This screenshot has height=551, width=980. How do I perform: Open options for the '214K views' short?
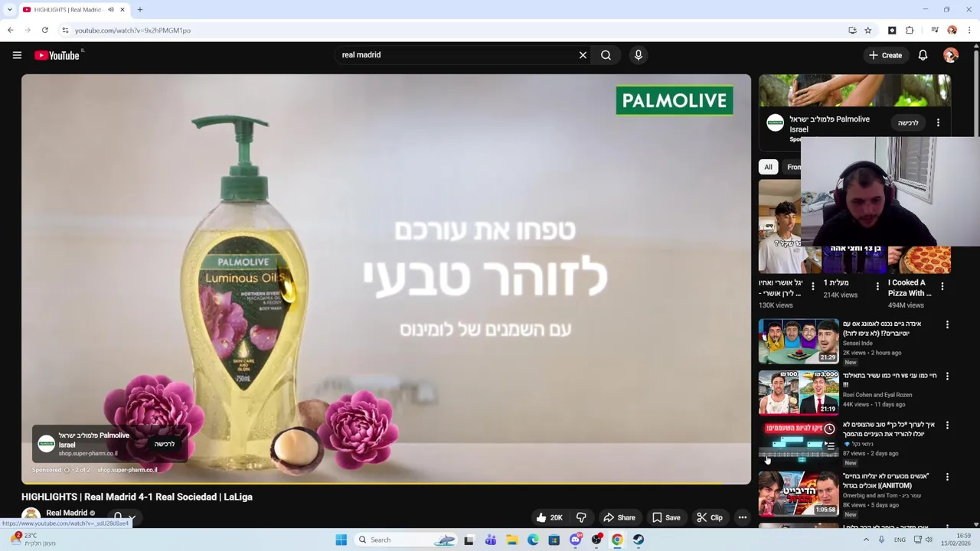click(x=877, y=286)
